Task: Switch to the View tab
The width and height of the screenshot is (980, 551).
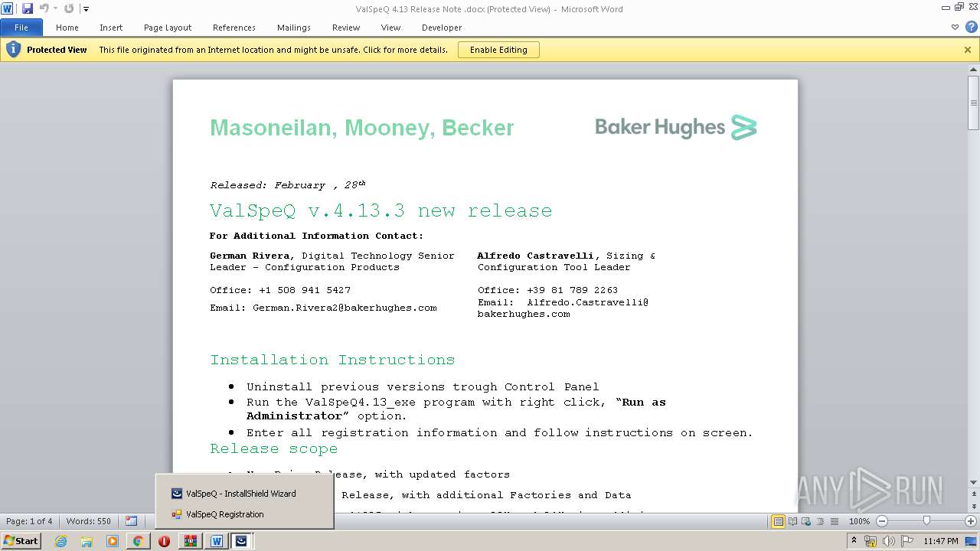Action: pyautogui.click(x=390, y=28)
